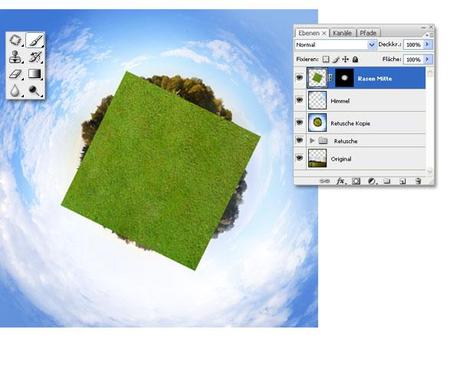Add a layer mask via panel button
Screen dimensions: 460x375
(356, 181)
